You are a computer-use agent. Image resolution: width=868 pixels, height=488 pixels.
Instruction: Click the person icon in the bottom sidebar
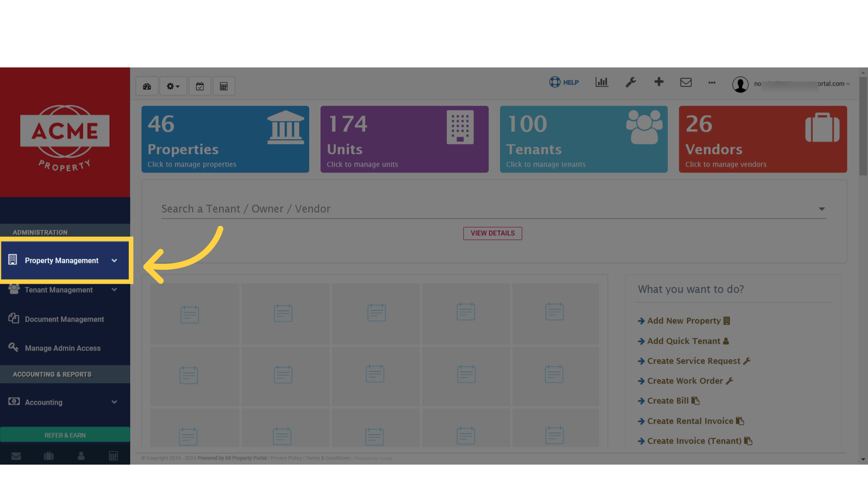[81, 456]
